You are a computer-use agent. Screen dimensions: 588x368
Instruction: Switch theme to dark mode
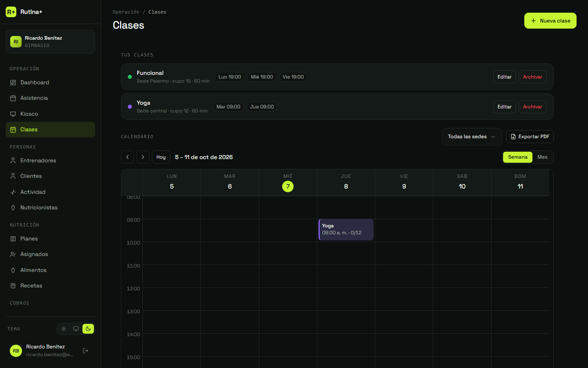click(x=88, y=329)
